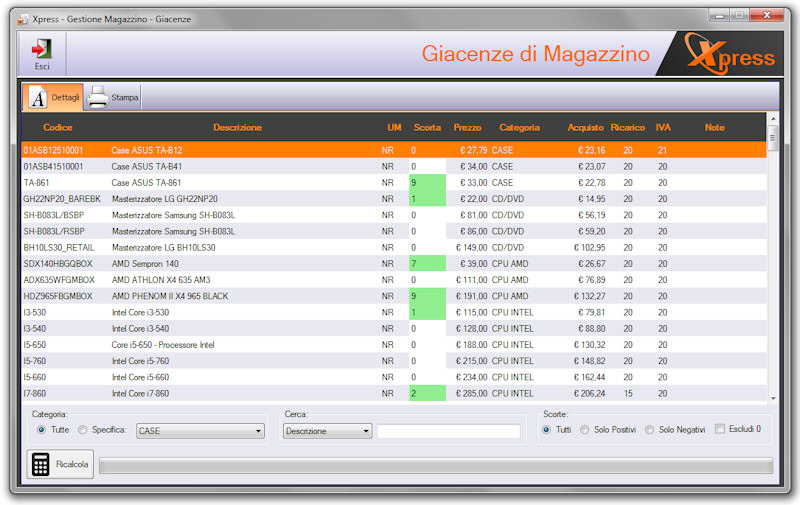800x505 pixels.
Task: Open the Descrizione search field dropdown
Action: click(x=328, y=431)
